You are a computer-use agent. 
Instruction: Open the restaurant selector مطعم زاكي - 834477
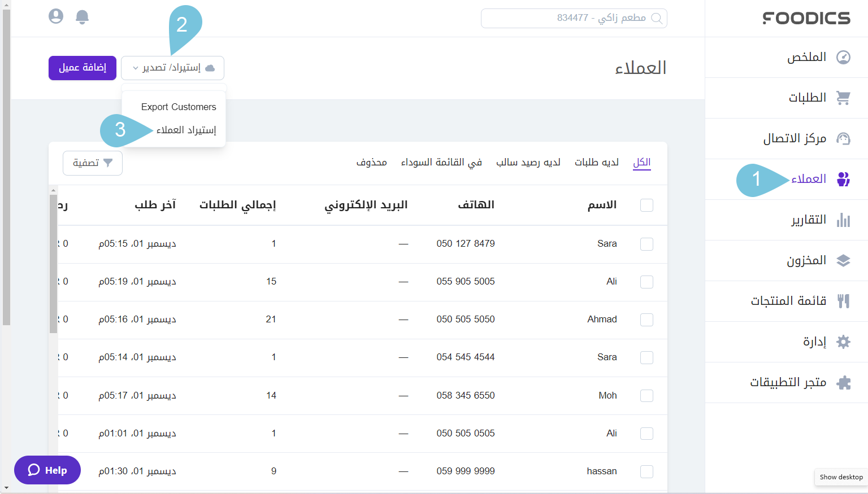pos(574,18)
